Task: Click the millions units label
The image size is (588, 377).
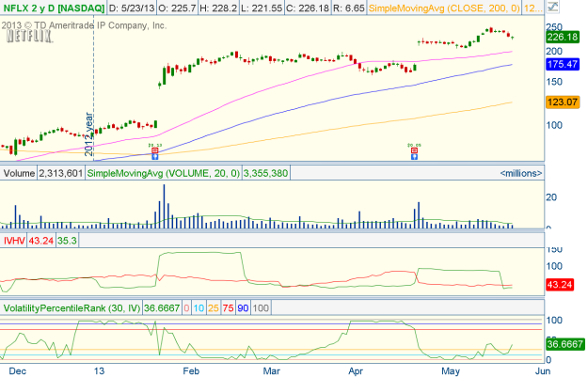Action: 520,174
